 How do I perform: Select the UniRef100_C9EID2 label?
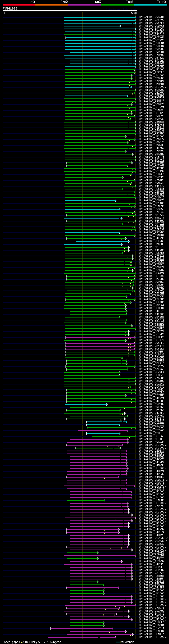click(x=152, y=96)
